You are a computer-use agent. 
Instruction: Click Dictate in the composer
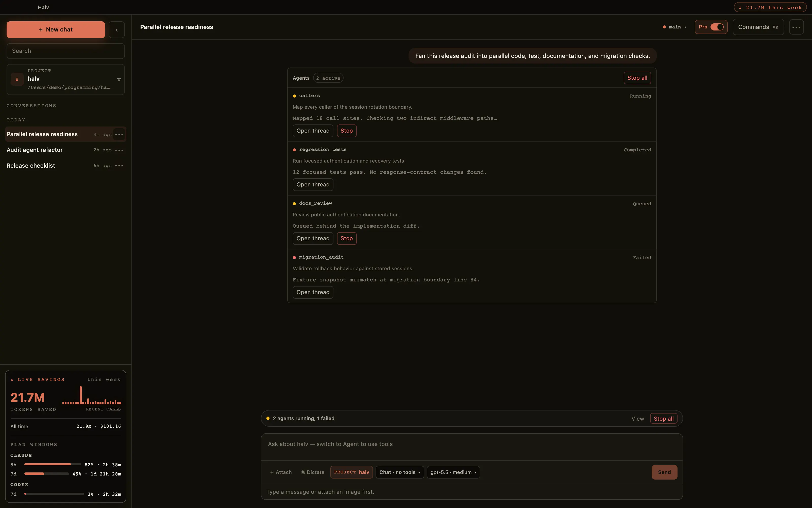313,472
